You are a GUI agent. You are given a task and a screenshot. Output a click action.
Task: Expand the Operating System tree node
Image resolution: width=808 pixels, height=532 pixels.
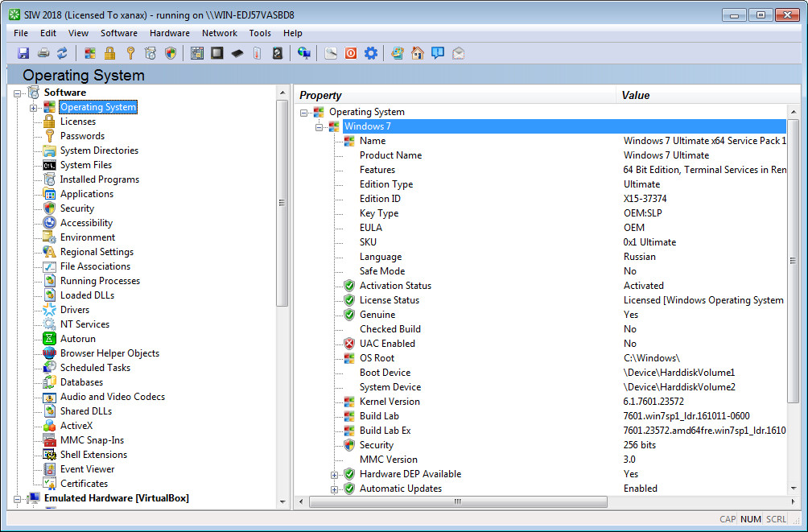coord(34,108)
